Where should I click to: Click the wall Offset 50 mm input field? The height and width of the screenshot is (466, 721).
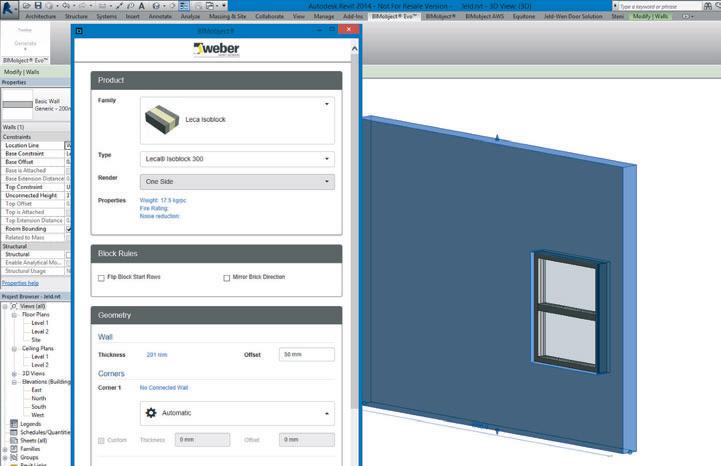(x=307, y=355)
